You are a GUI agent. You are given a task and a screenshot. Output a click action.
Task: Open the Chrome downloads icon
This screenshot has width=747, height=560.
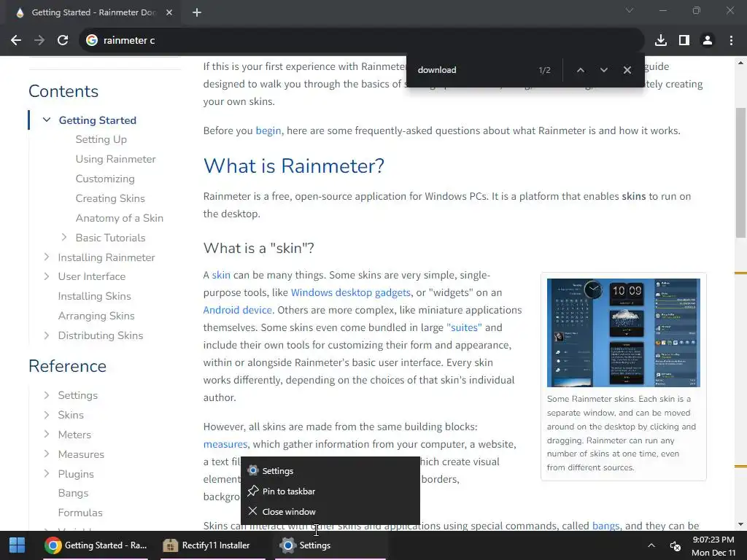pyautogui.click(x=661, y=41)
